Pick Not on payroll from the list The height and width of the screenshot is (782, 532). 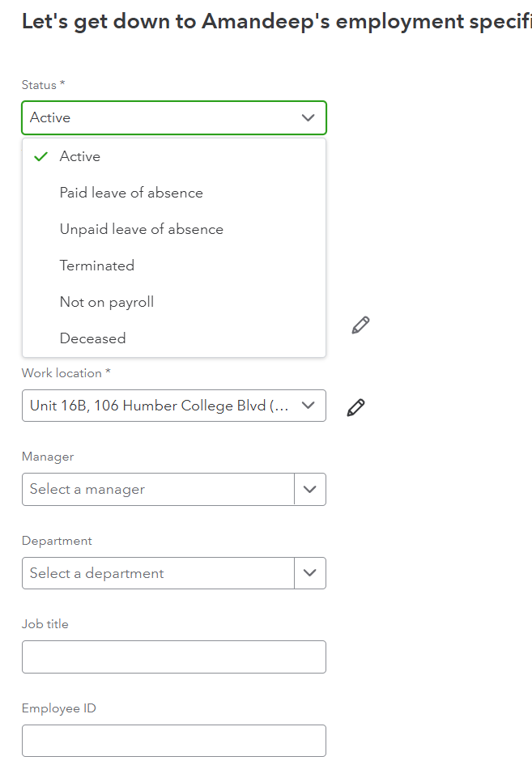106,303
